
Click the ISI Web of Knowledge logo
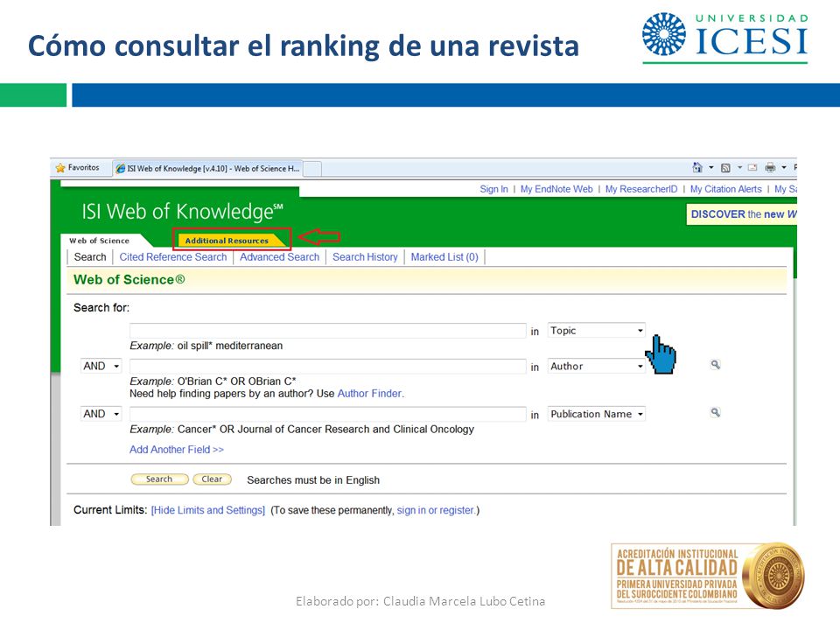182,212
